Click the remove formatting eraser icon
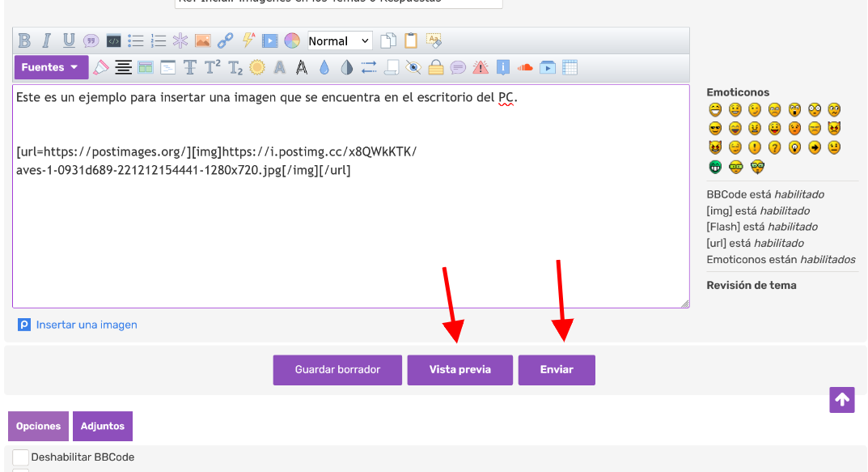The width and height of the screenshot is (868, 472). tap(434, 40)
